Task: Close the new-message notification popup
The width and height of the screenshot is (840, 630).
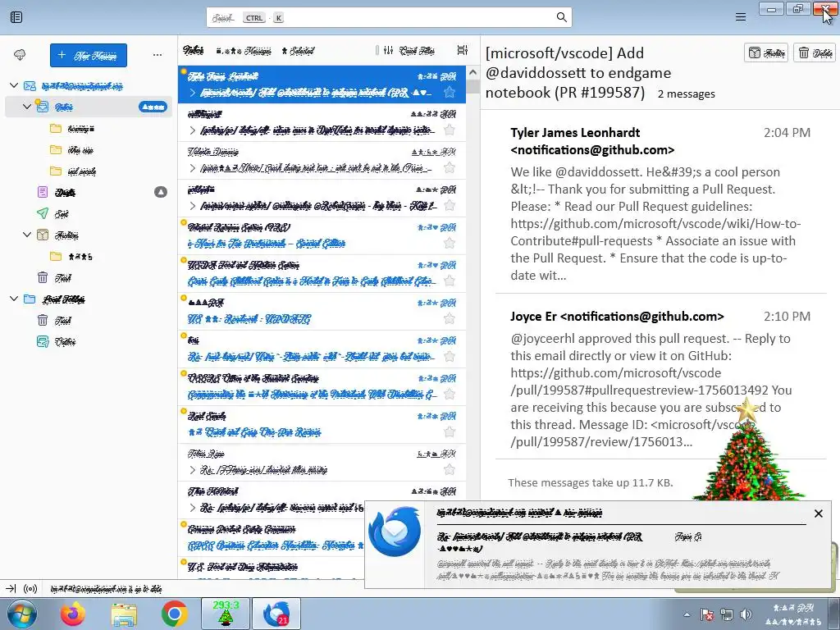Action: click(818, 514)
